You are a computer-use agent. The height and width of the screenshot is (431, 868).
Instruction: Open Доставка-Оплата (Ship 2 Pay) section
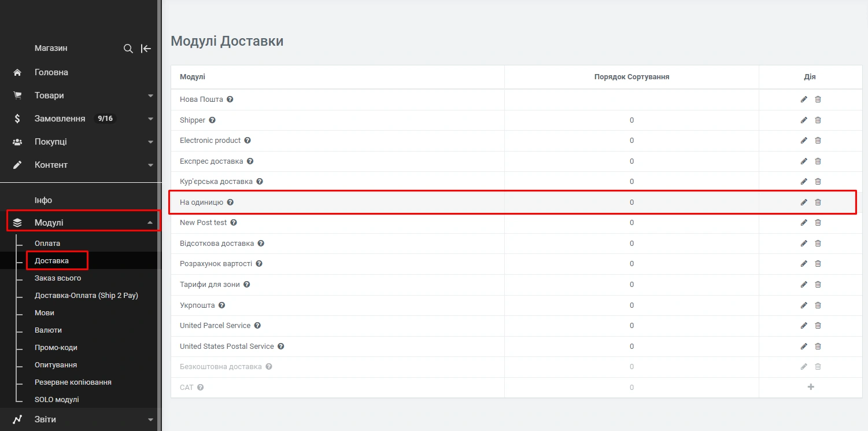(86, 296)
